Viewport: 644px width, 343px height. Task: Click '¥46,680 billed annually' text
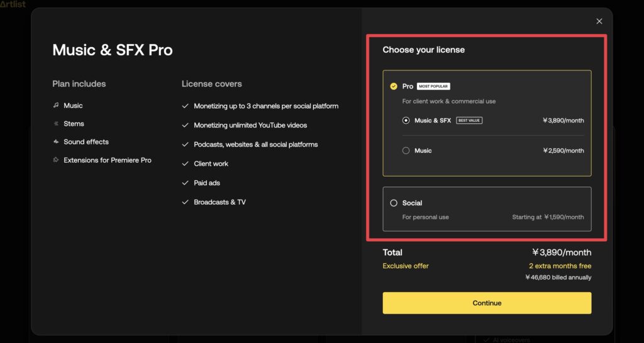tap(558, 278)
